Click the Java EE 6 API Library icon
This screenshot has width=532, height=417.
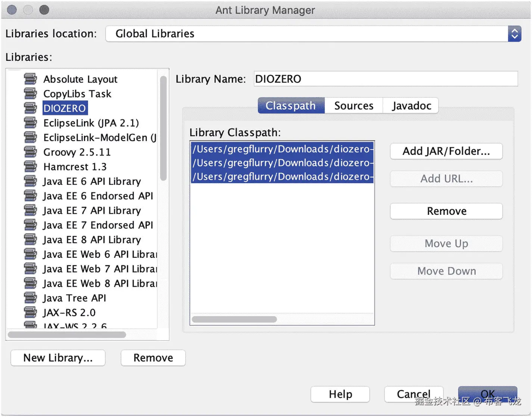click(x=30, y=181)
